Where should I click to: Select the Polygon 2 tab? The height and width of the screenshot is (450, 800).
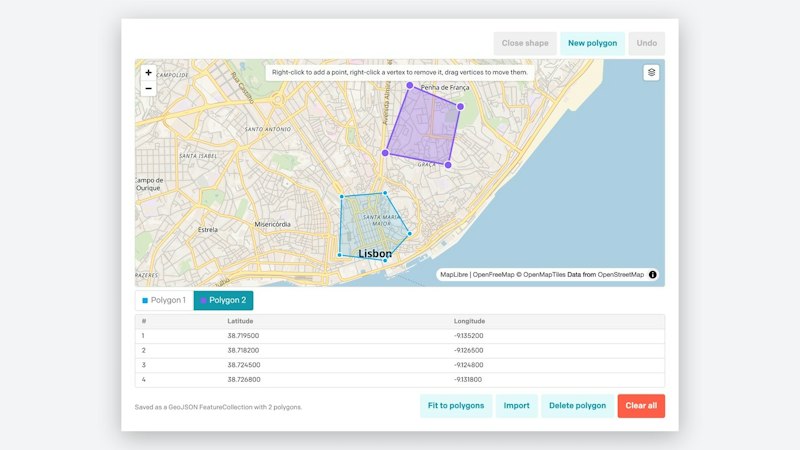pos(223,300)
